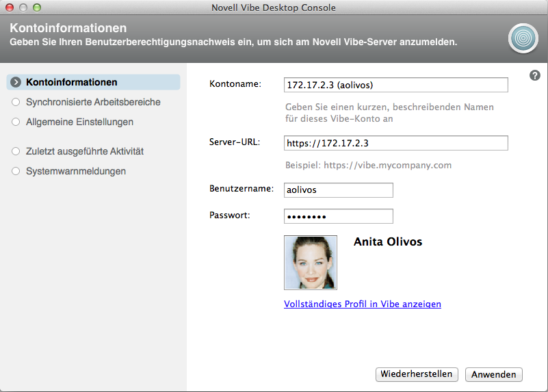Screen dimensions: 548x392
Task: Click Anita Olivos profile photo
Action: (311, 263)
